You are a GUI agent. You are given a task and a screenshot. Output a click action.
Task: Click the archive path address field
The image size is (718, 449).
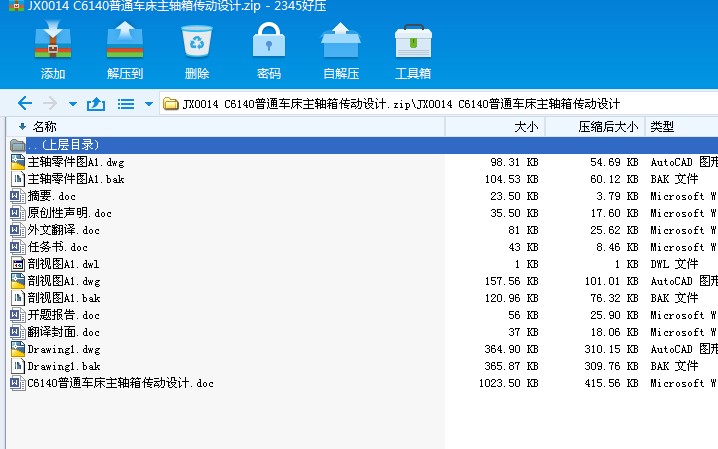click(x=439, y=104)
